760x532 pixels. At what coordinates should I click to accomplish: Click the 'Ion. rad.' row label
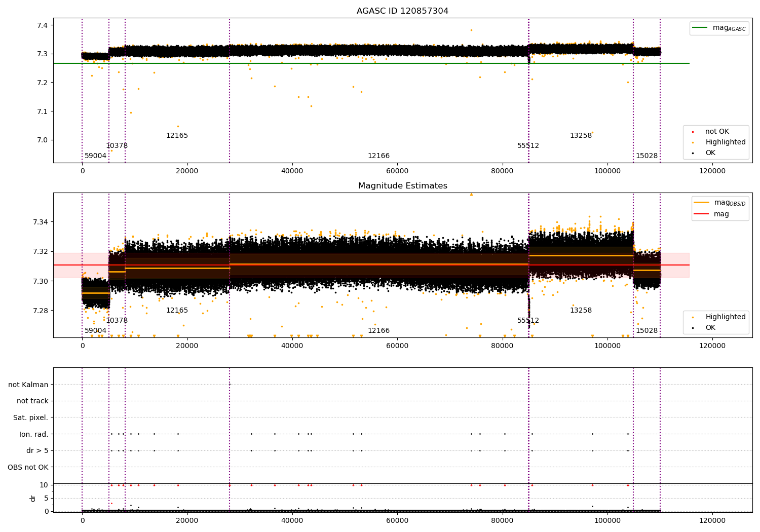(34, 435)
